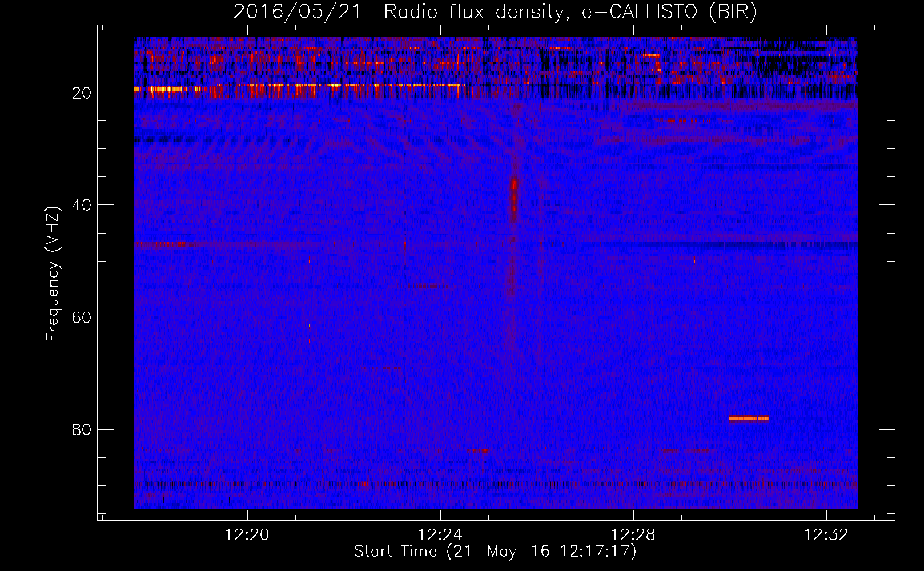Click the "Frequency (MHZ)" y-axis label

click(53, 274)
